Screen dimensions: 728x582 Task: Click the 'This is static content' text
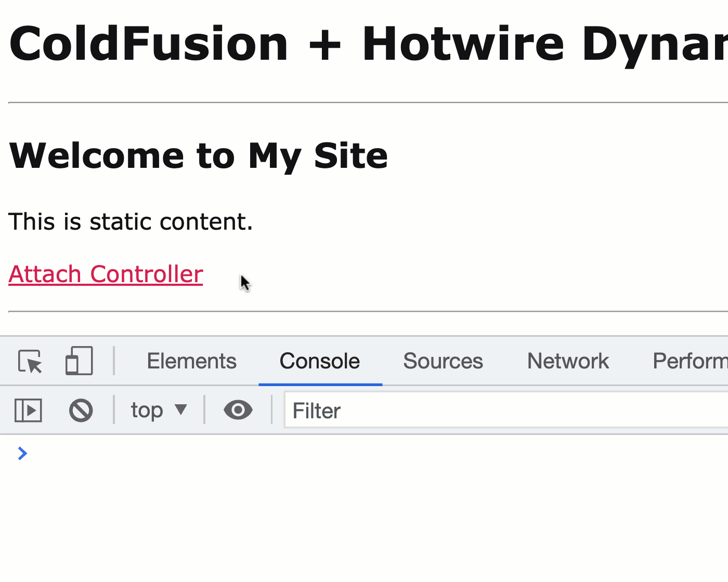(131, 221)
